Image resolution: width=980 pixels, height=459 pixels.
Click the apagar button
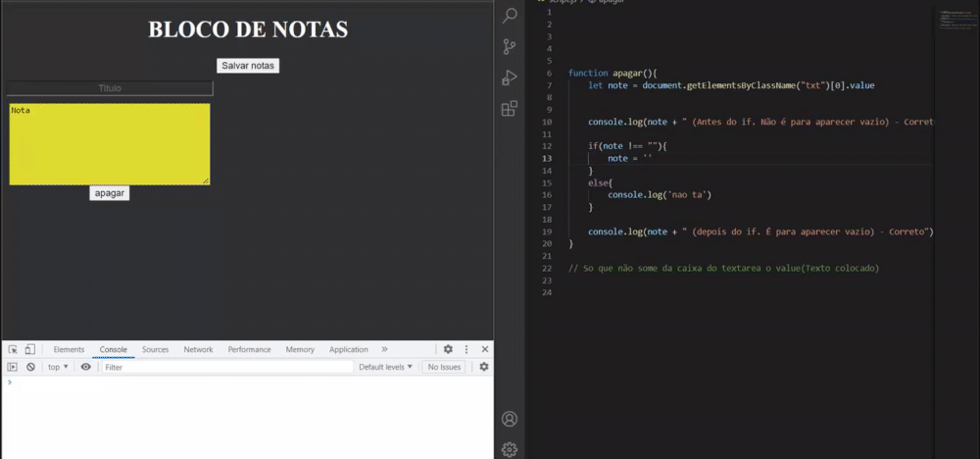click(110, 193)
